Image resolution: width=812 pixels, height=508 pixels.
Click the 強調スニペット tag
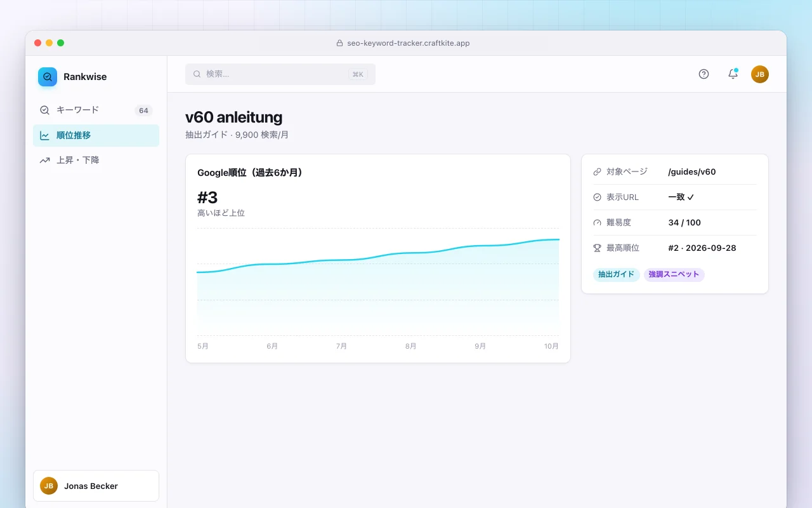click(674, 274)
